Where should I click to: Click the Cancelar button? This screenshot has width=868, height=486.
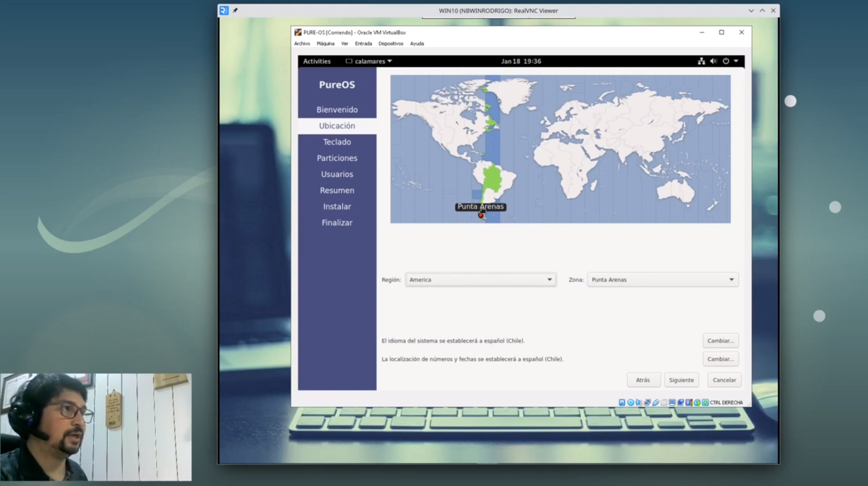click(724, 380)
